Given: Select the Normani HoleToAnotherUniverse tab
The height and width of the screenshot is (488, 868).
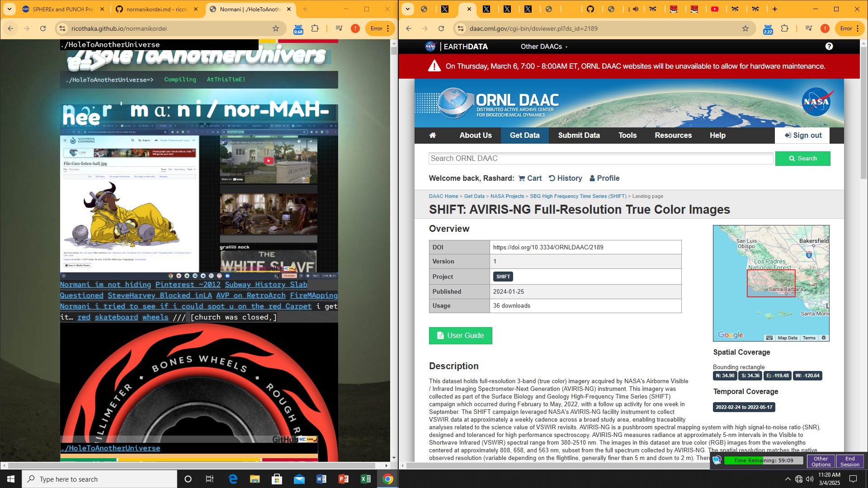Looking at the screenshot, I should [x=250, y=9].
